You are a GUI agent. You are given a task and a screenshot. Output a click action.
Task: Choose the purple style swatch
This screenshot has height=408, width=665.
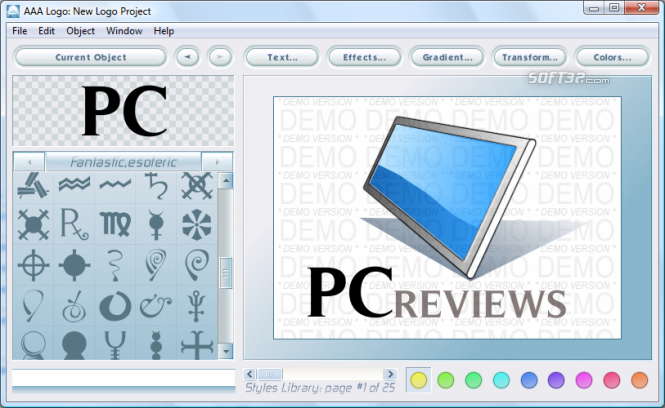click(x=556, y=380)
